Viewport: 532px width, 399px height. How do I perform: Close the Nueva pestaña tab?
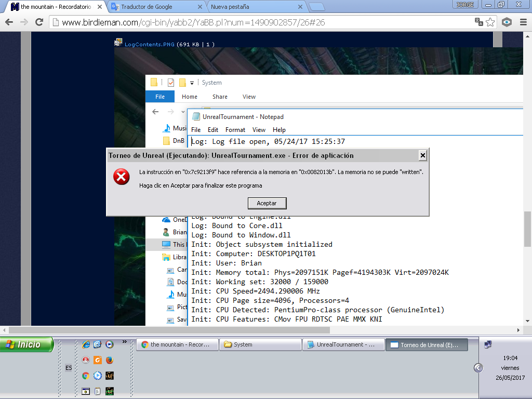point(300,7)
